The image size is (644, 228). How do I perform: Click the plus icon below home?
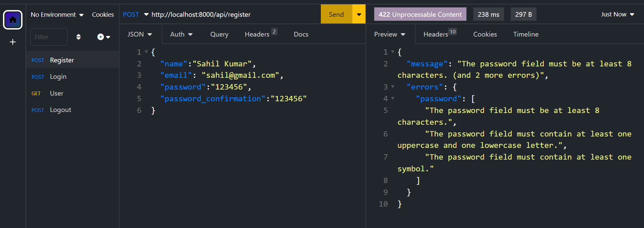click(13, 42)
